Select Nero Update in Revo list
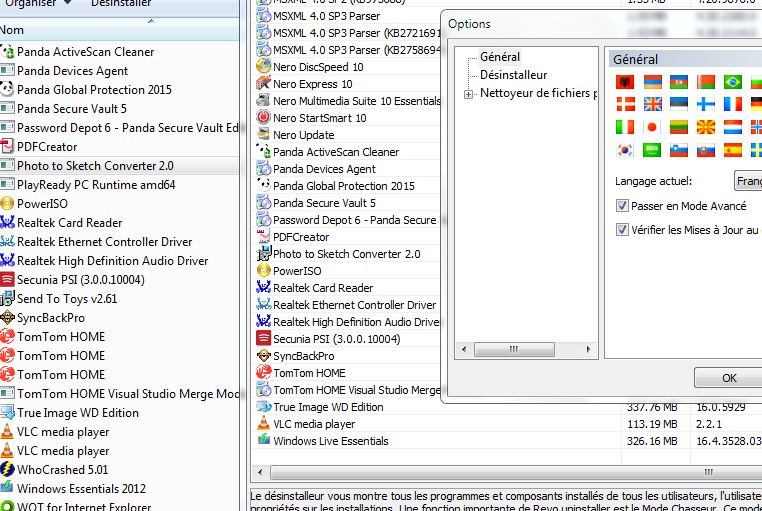Viewport: 762px width, 511px height. 303,135
